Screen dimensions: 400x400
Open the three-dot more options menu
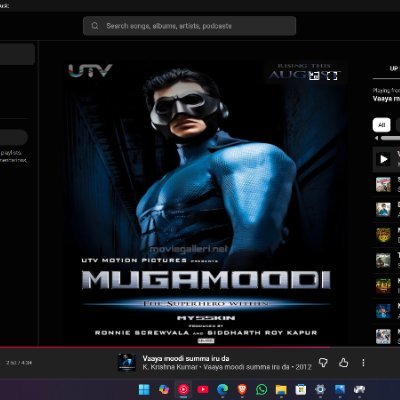click(363, 363)
